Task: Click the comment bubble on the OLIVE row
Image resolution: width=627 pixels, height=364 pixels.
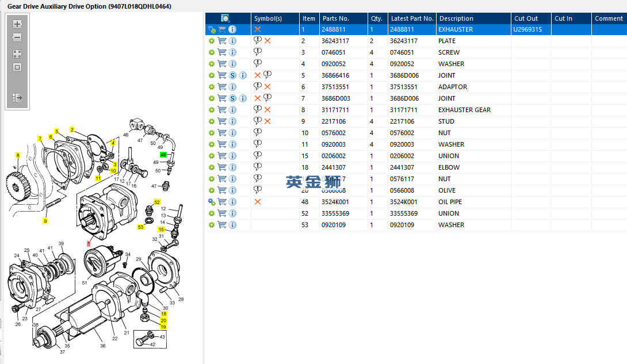Action: (258, 189)
